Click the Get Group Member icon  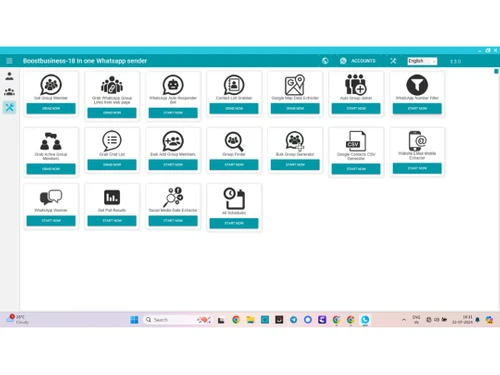coord(51,85)
